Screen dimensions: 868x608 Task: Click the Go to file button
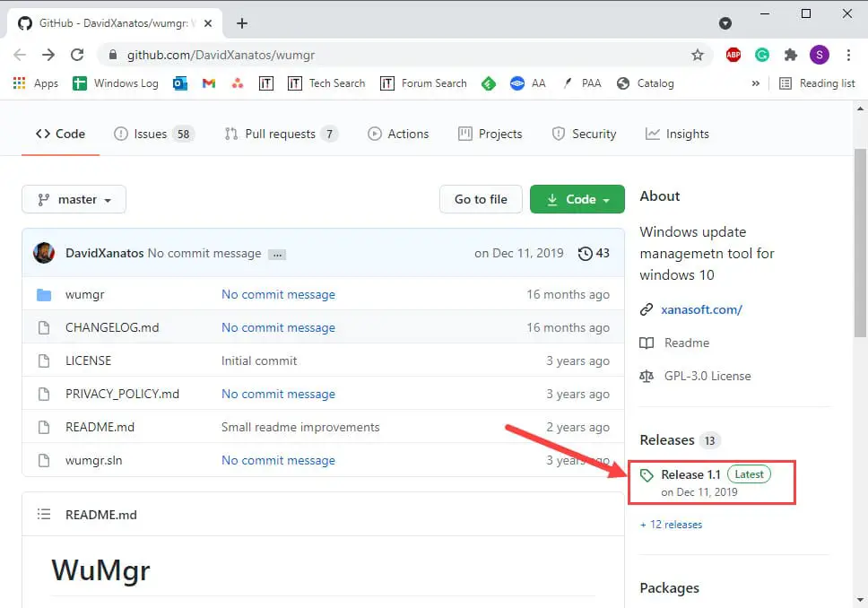[x=481, y=199]
